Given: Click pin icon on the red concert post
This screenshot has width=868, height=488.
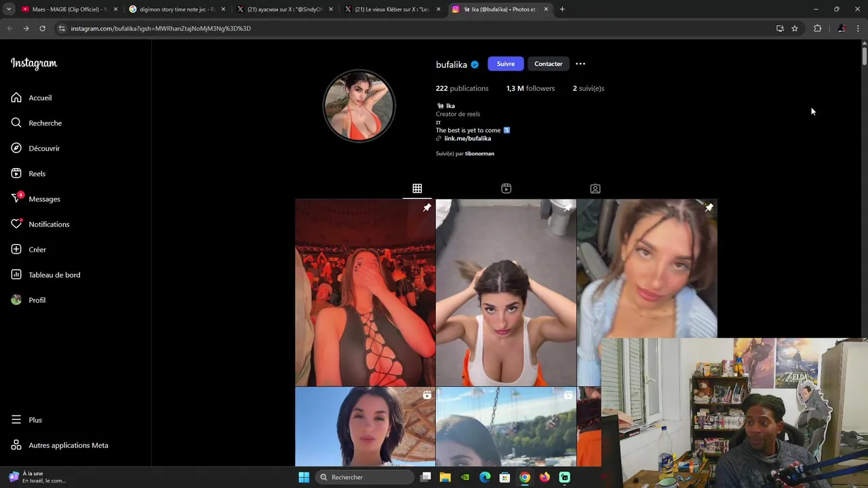Looking at the screenshot, I should [x=427, y=207].
